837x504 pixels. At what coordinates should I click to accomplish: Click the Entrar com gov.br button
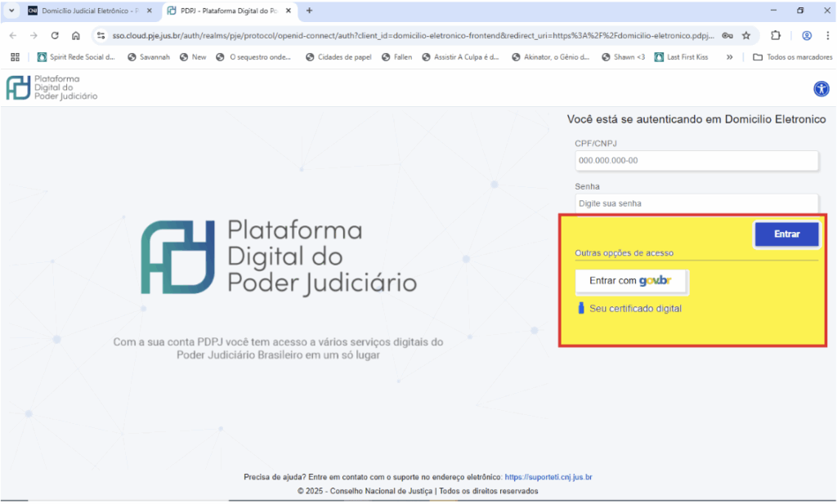point(631,281)
